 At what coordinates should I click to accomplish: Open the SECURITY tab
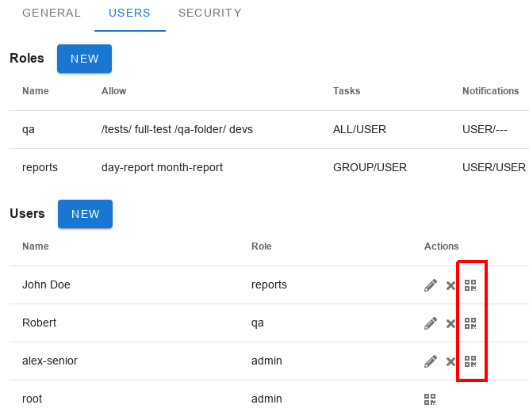tap(210, 13)
